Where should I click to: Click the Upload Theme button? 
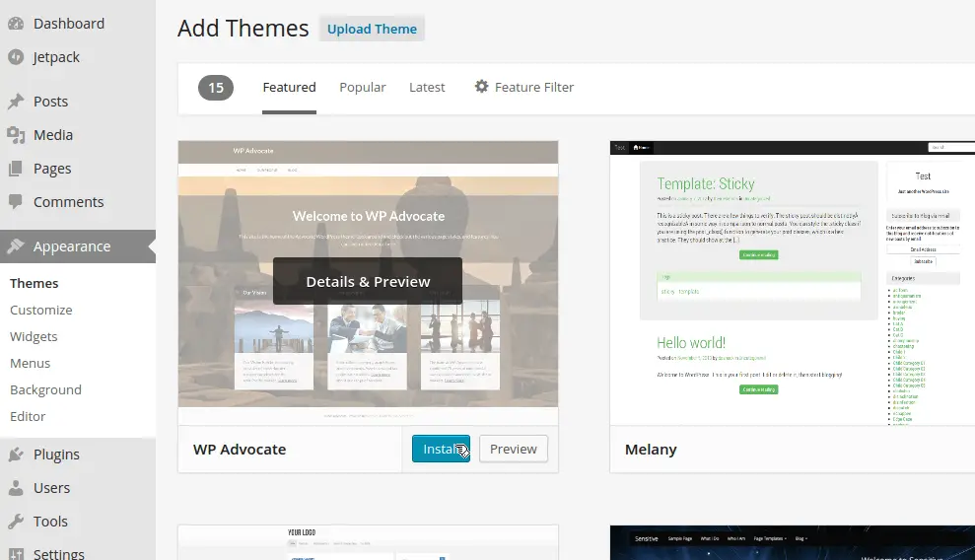coord(372,29)
